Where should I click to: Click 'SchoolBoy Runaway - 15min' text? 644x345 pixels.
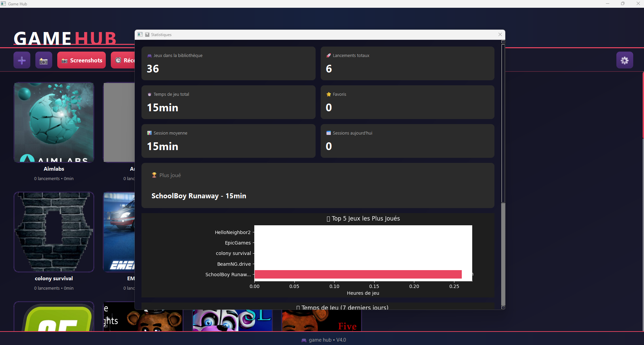click(x=199, y=196)
